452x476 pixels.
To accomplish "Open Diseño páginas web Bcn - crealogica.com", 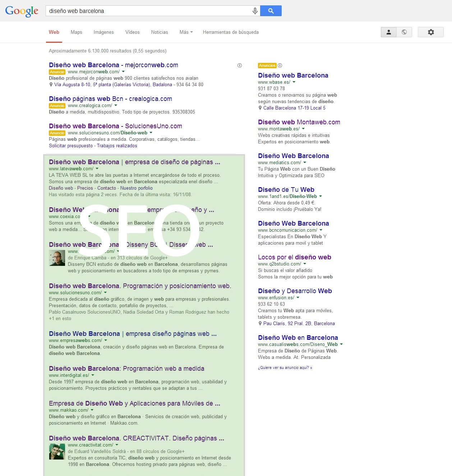I will [x=110, y=99].
